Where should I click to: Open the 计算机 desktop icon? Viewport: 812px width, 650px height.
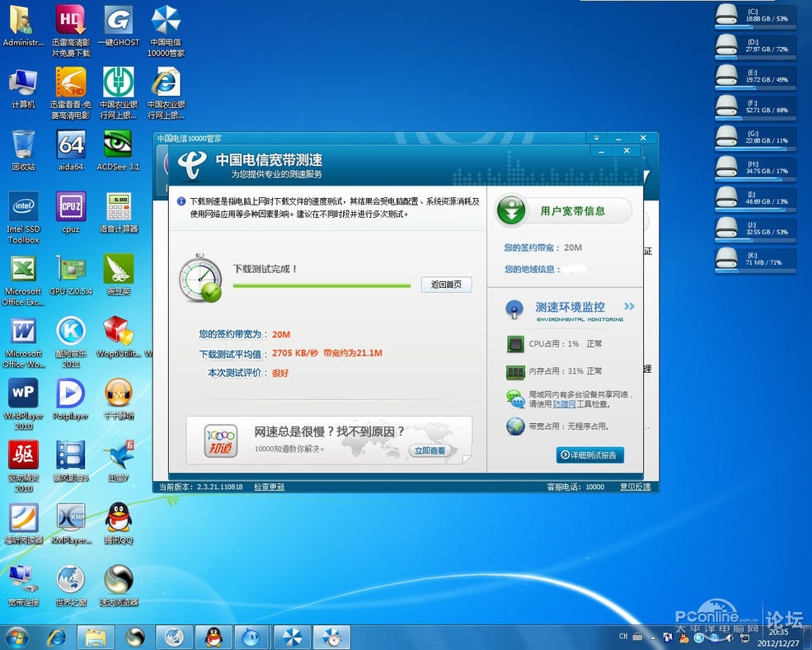tap(23, 88)
